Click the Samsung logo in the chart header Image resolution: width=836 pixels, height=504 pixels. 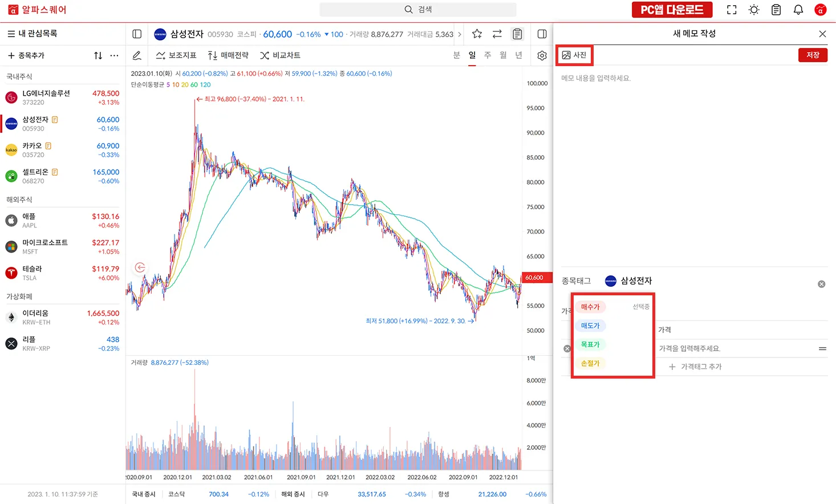[160, 34]
